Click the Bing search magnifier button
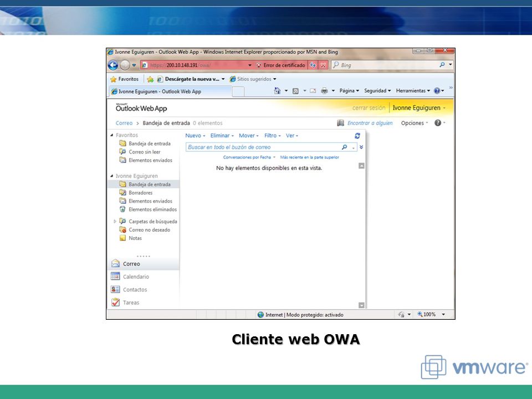 coord(442,64)
